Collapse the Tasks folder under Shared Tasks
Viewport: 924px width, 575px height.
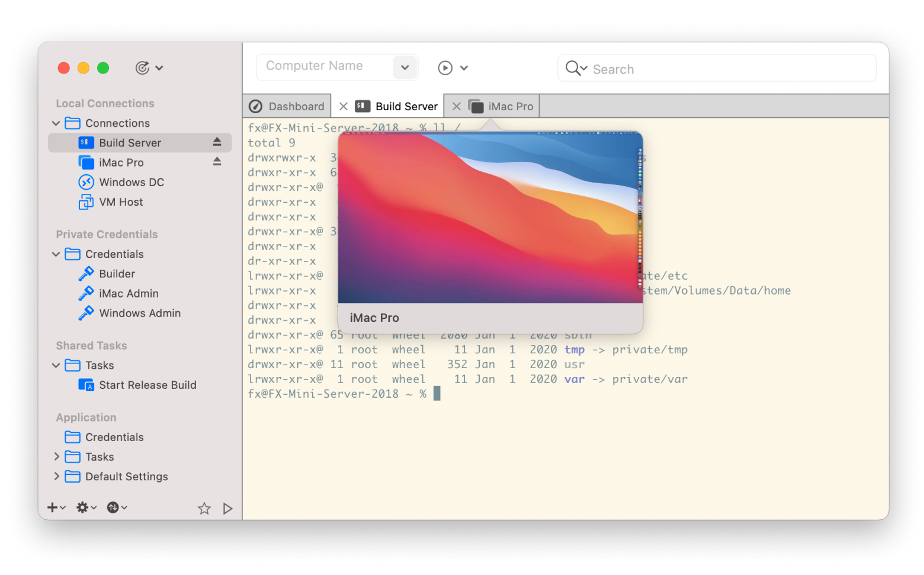56,366
